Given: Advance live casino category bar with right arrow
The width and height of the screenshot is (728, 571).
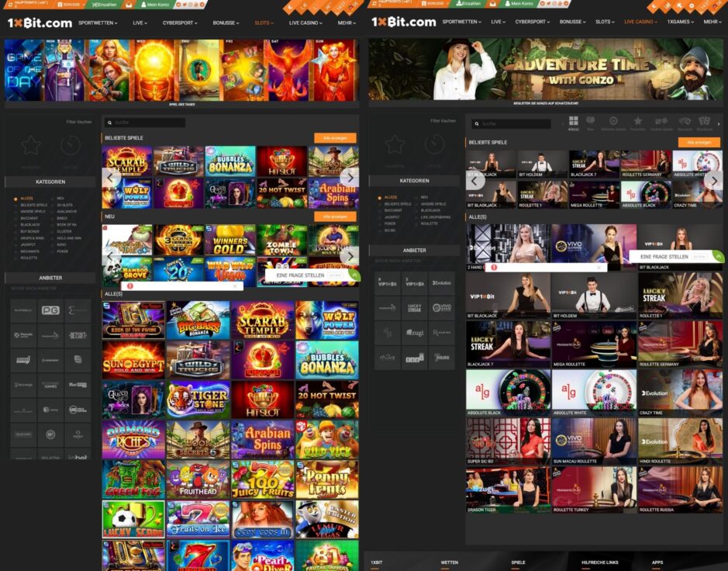Looking at the screenshot, I should (719, 123).
